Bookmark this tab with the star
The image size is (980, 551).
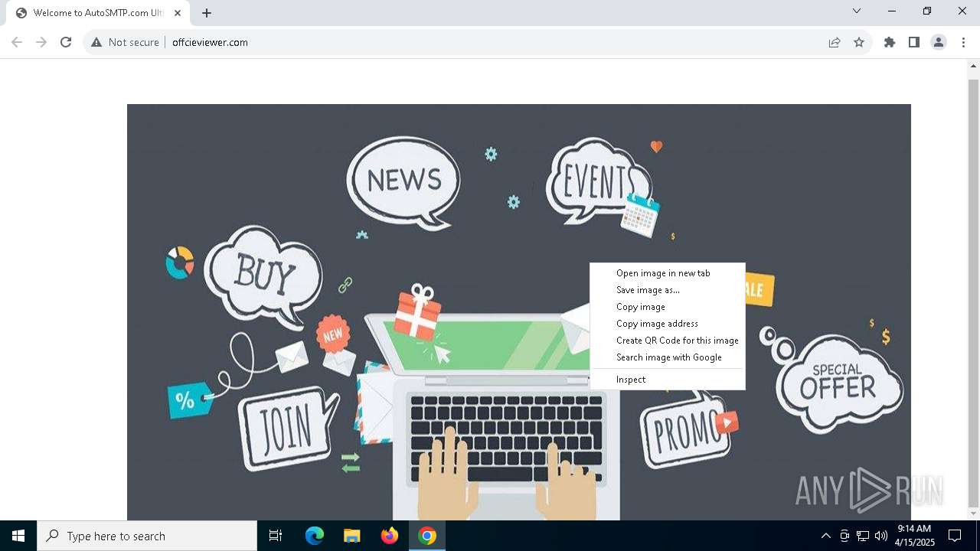(859, 42)
